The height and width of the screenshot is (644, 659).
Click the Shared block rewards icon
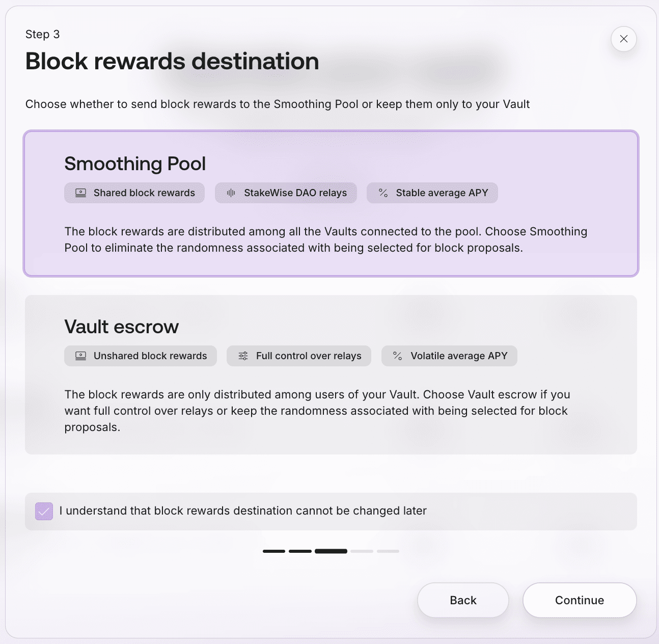(x=80, y=193)
